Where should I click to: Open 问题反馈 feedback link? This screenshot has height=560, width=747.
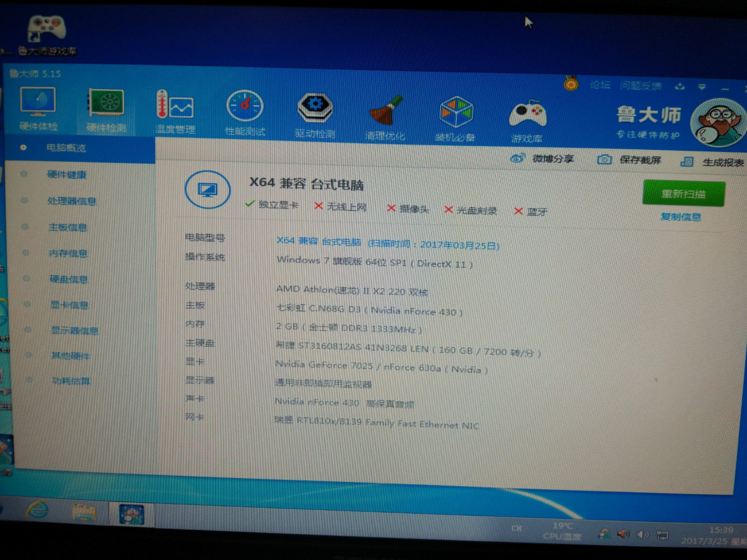coord(641,86)
